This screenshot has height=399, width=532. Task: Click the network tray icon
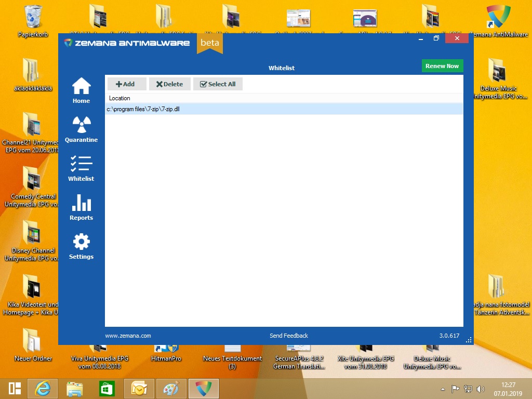(468, 389)
